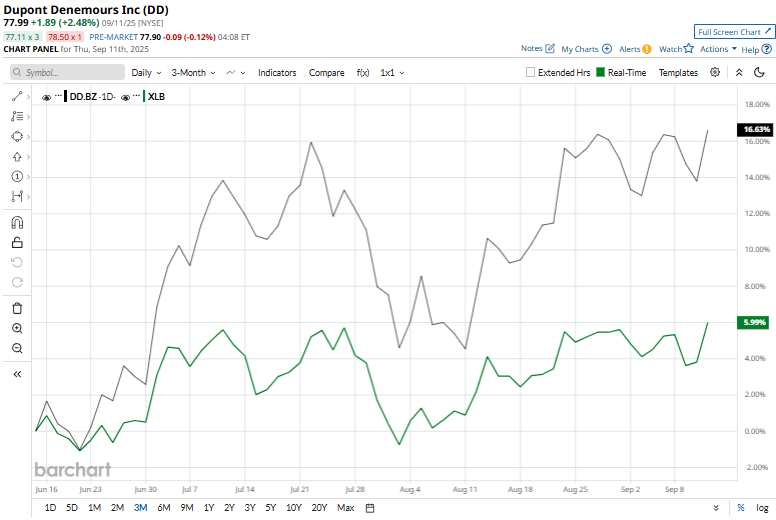Click the Watch star icon

point(688,48)
